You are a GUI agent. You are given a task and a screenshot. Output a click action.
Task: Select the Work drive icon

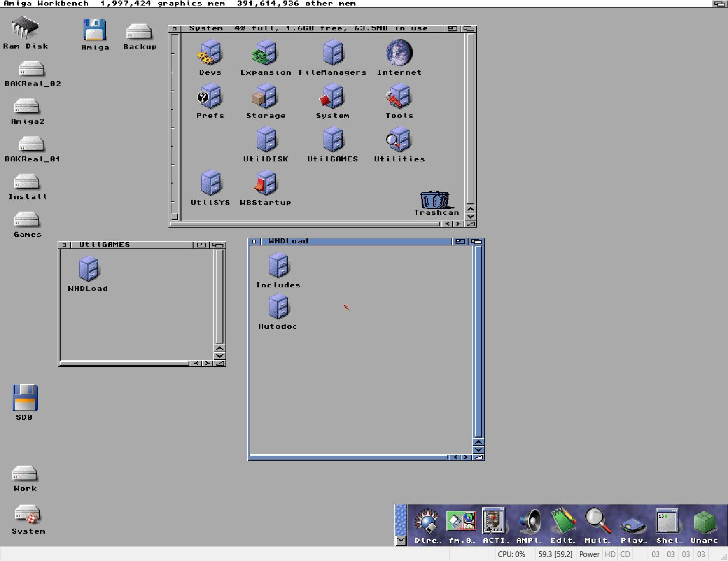coord(25,473)
